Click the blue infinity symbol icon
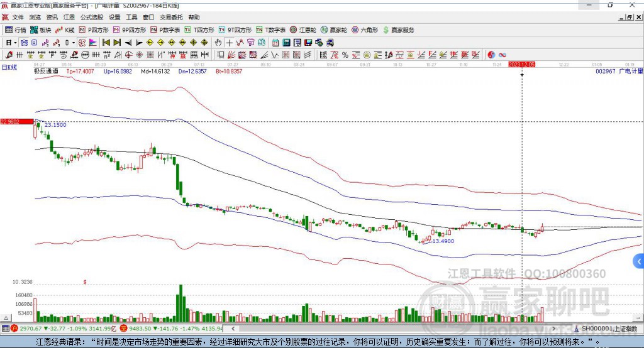Viewport: 644px width, 348px height. (x=502, y=55)
